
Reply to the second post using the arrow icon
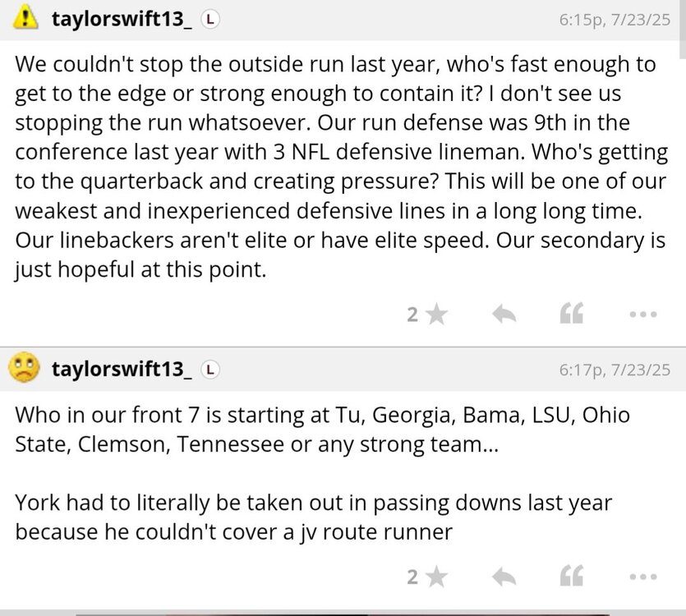(x=503, y=577)
